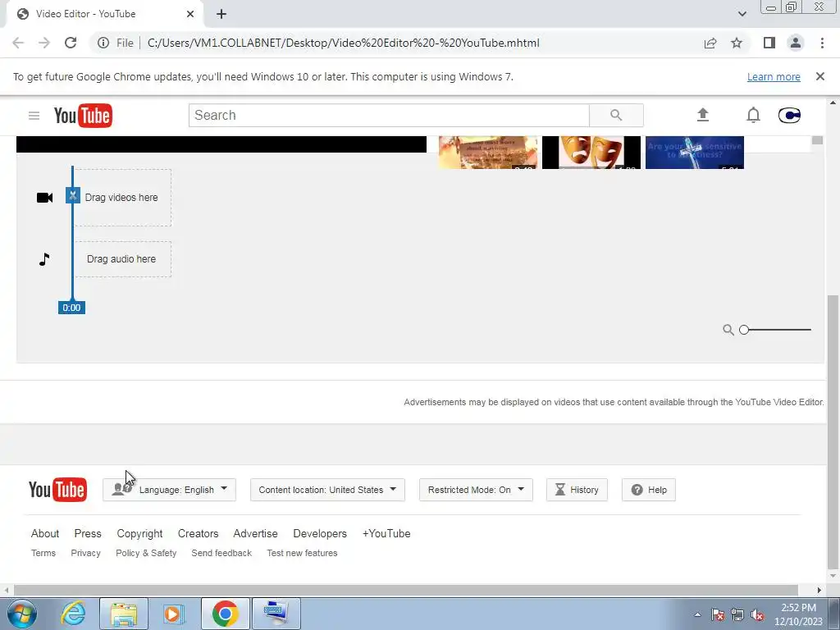
Task: Click the Drag videos here drop zone
Action: coord(123,198)
